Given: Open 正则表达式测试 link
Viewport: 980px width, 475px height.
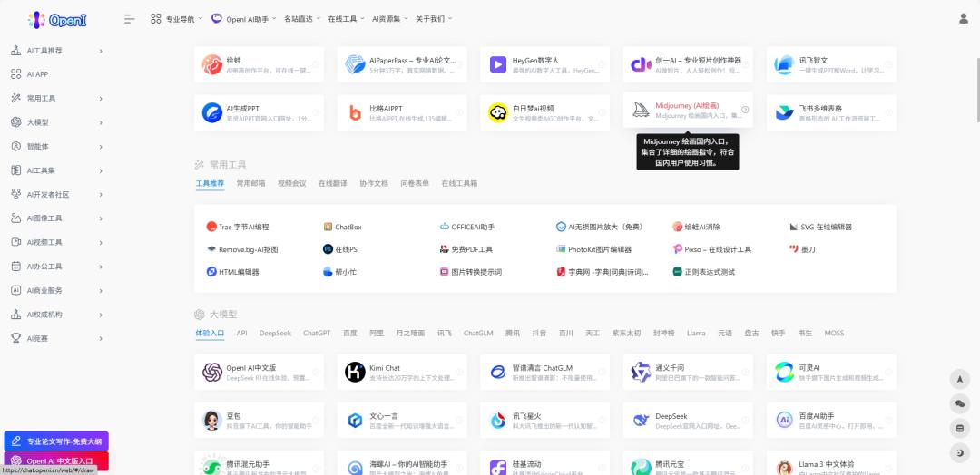Looking at the screenshot, I should (704, 272).
